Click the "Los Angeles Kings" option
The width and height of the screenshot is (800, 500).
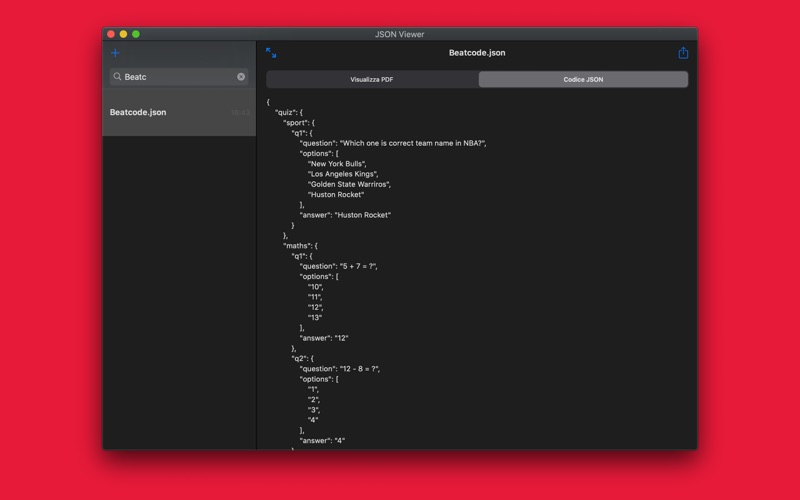tap(343, 174)
